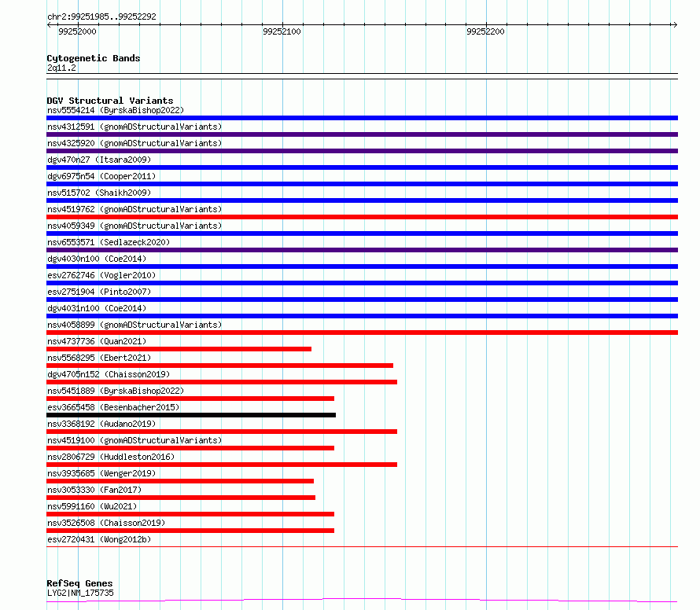This screenshot has width=700, height=610.
Task: Select the blue bar under nsv5554214
Action: pos(362,118)
